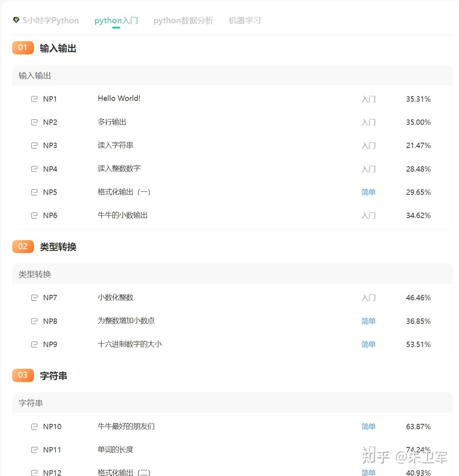Open problem 为整数增加小数点
This screenshot has width=459, height=476.
126,321
